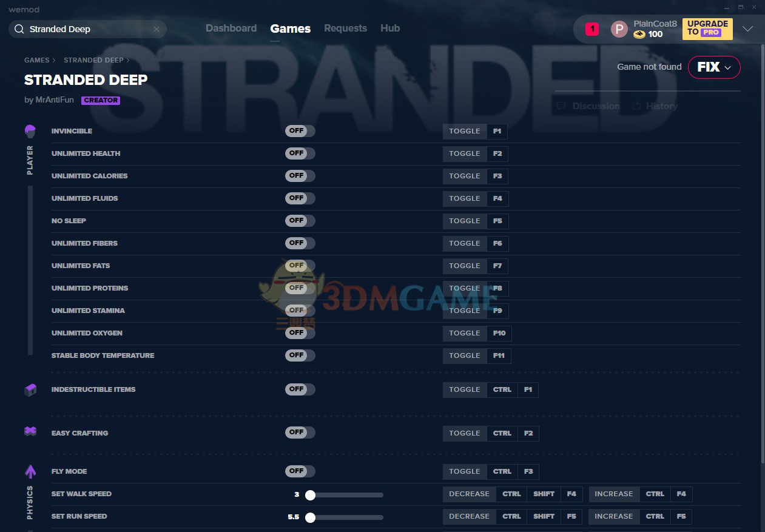Viewport: 765px width, 532px height.
Task: Switch on Fly Mode
Action: pos(300,471)
